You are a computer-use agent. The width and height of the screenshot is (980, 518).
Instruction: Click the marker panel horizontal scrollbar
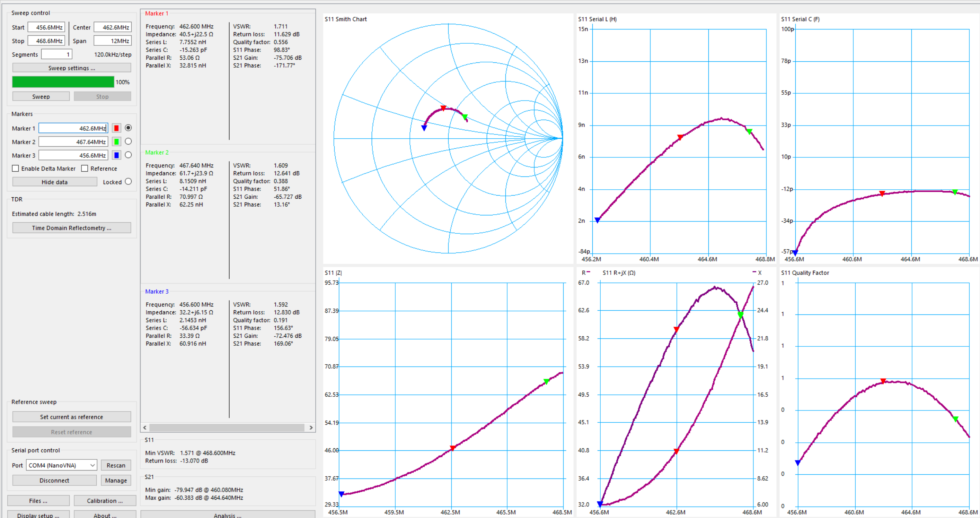pos(227,428)
